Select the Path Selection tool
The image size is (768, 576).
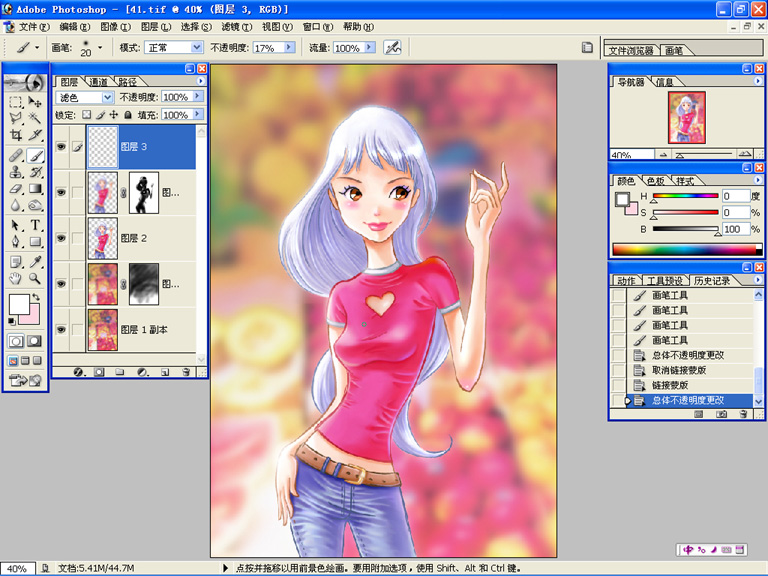(16, 225)
